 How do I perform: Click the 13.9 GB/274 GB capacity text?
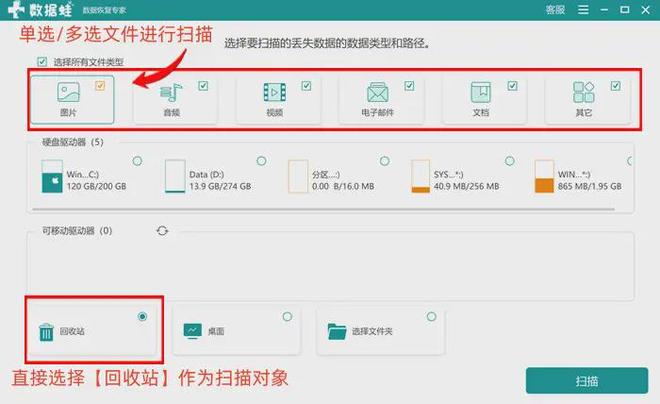click(220, 186)
